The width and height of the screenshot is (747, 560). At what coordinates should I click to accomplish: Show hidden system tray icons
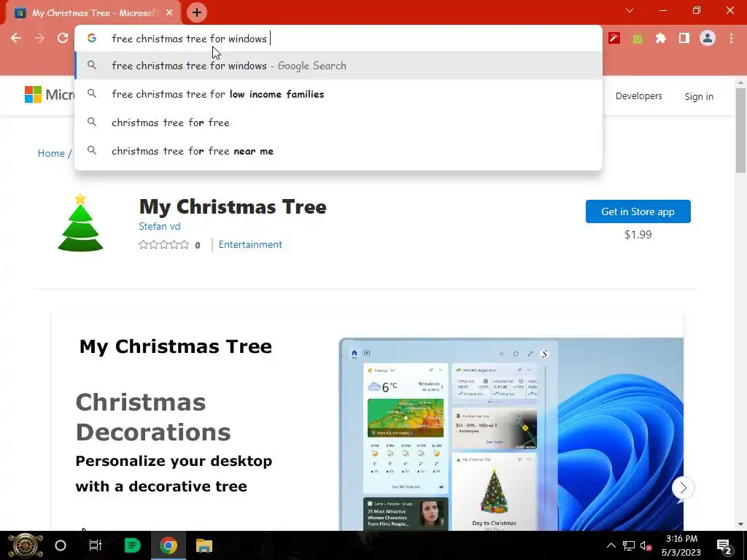[x=611, y=545]
